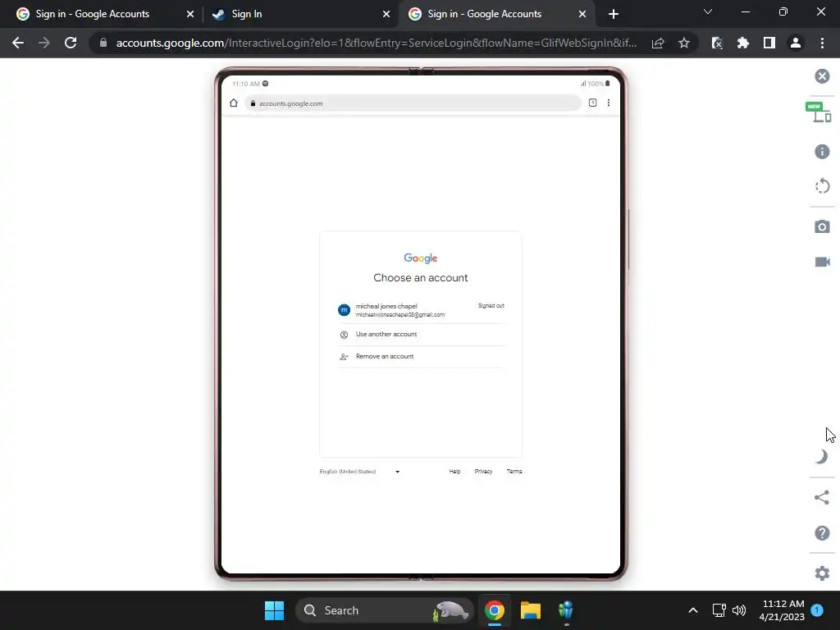Open the notification badge icon
Image resolution: width=840 pixels, height=630 pixels.
(817, 610)
